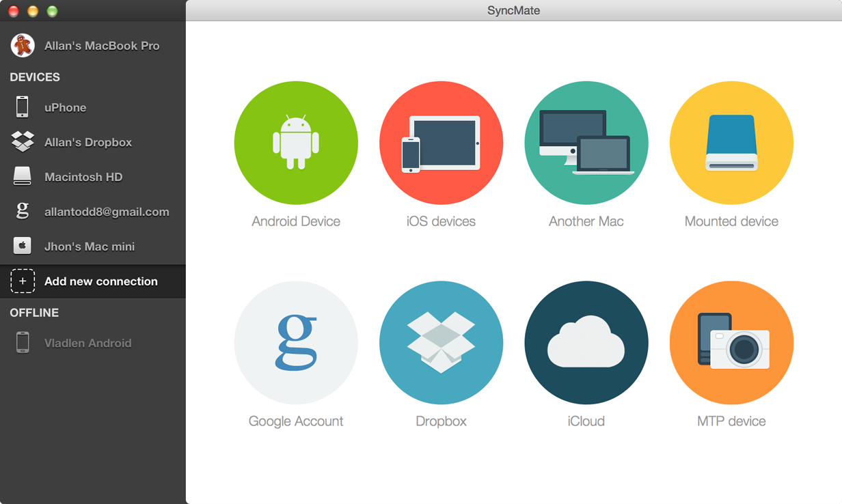
Task: Select the Android Device connection icon
Action: 296,143
